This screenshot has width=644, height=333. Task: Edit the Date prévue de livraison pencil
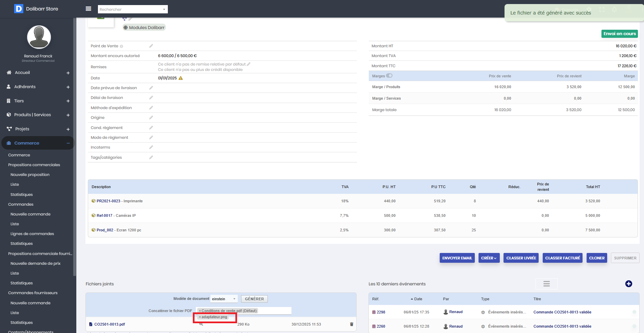[151, 88]
